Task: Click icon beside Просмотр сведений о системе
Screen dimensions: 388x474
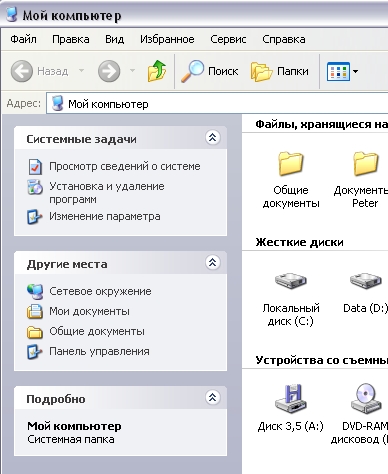Action: 35,167
